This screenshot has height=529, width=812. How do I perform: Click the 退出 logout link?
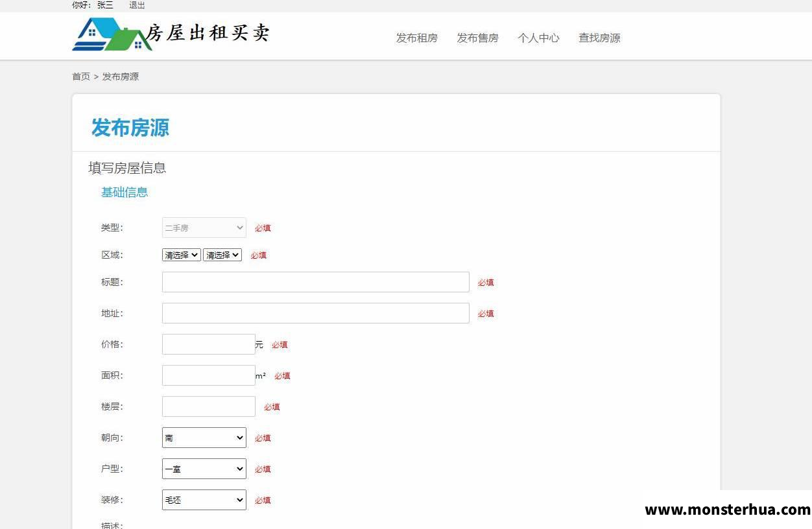137,5
